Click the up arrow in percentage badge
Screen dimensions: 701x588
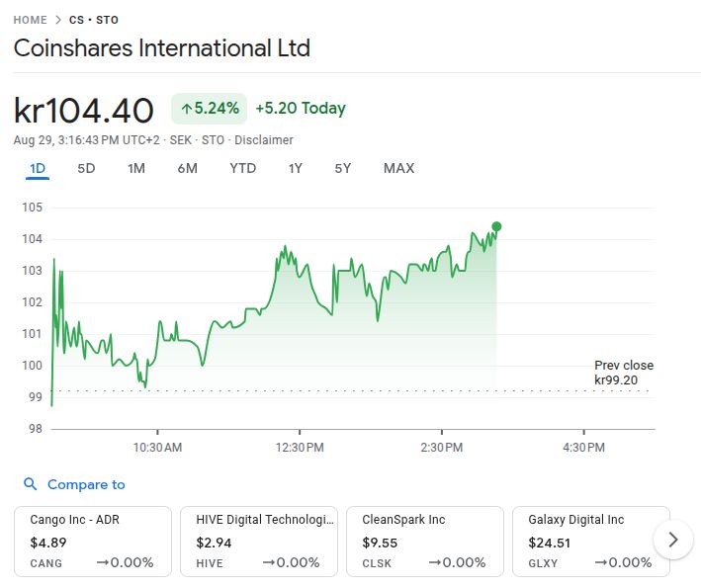(187, 109)
